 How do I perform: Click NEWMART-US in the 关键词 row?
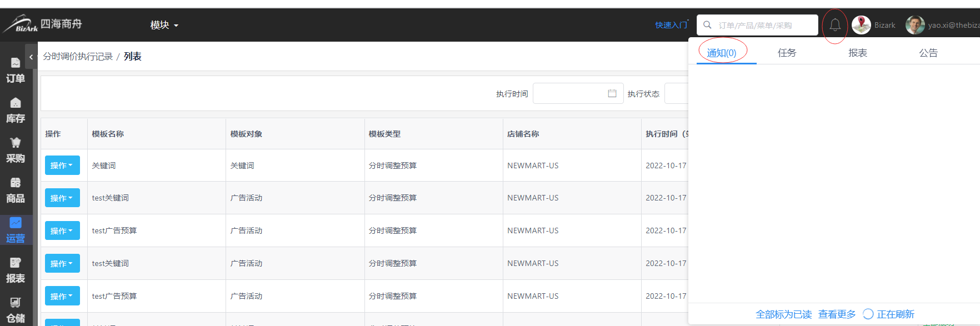click(x=533, y=165)
